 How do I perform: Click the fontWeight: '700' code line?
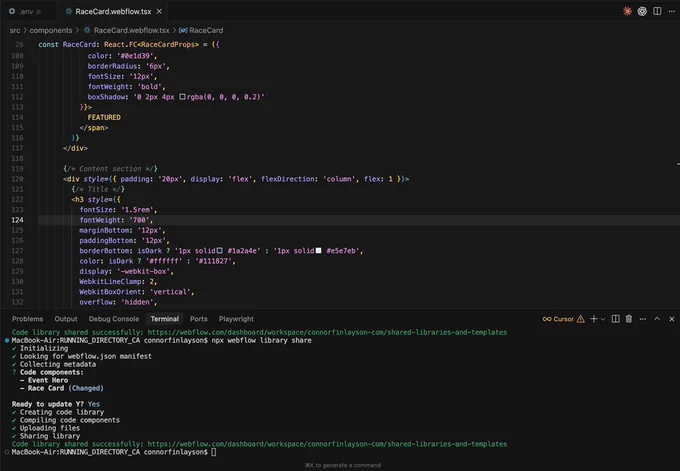[x=116, y=220]
